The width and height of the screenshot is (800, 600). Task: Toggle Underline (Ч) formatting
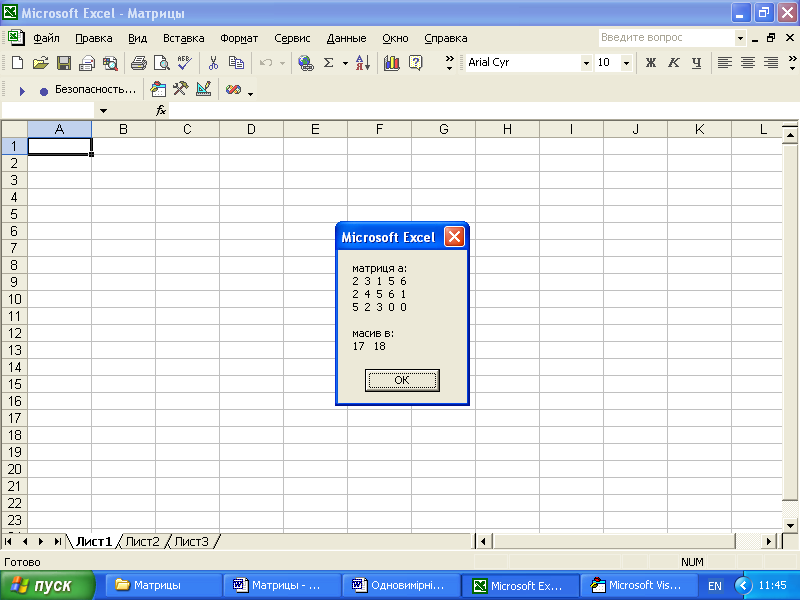(x=696, y=63)
